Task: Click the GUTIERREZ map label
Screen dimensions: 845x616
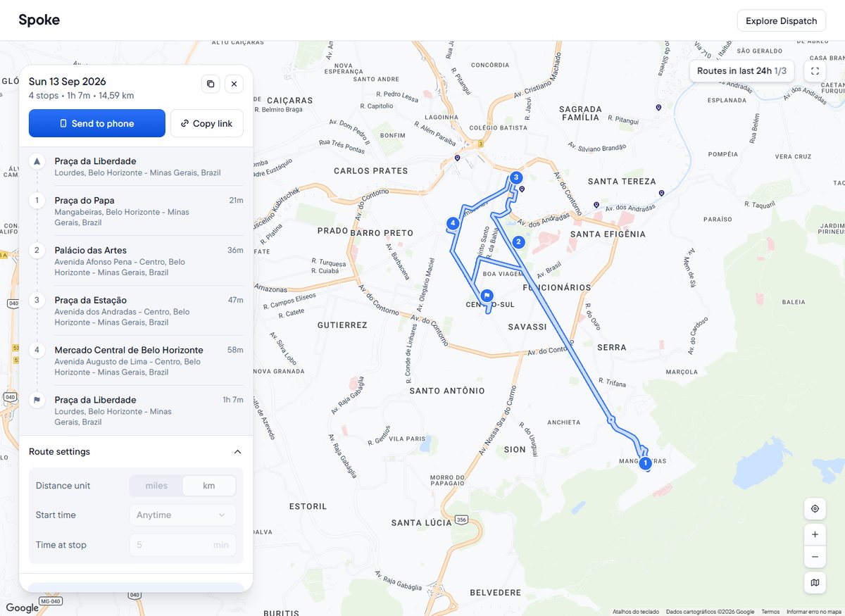Action: (342, 325)
